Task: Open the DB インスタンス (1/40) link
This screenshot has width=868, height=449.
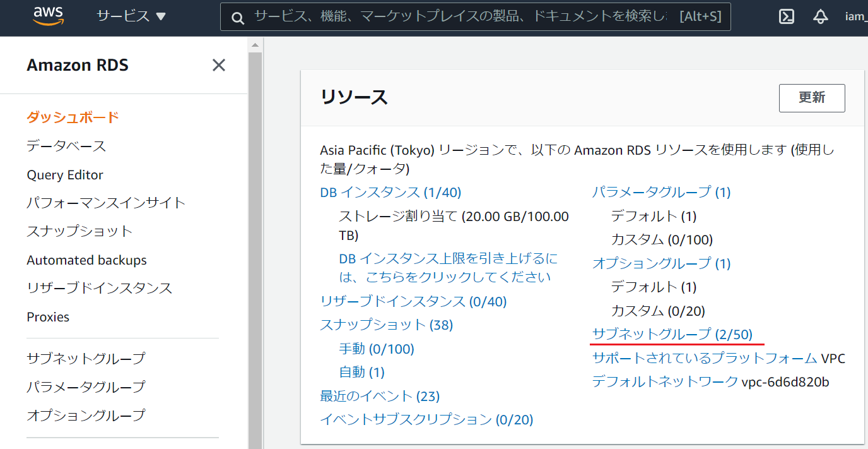Action: pos(390,192)
